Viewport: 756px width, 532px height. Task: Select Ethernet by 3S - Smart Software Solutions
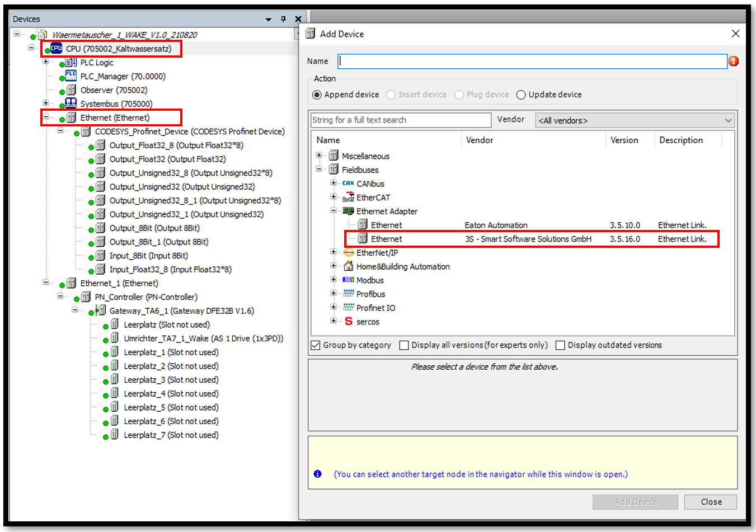coord(386,239)
